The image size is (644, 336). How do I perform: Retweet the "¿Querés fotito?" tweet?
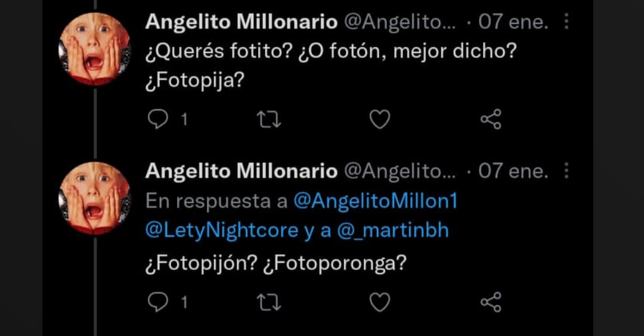268,120
